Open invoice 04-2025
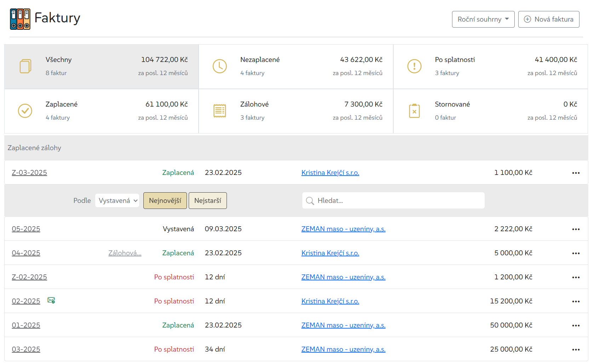This screenshot has width=594, height=364. point(26,253)
